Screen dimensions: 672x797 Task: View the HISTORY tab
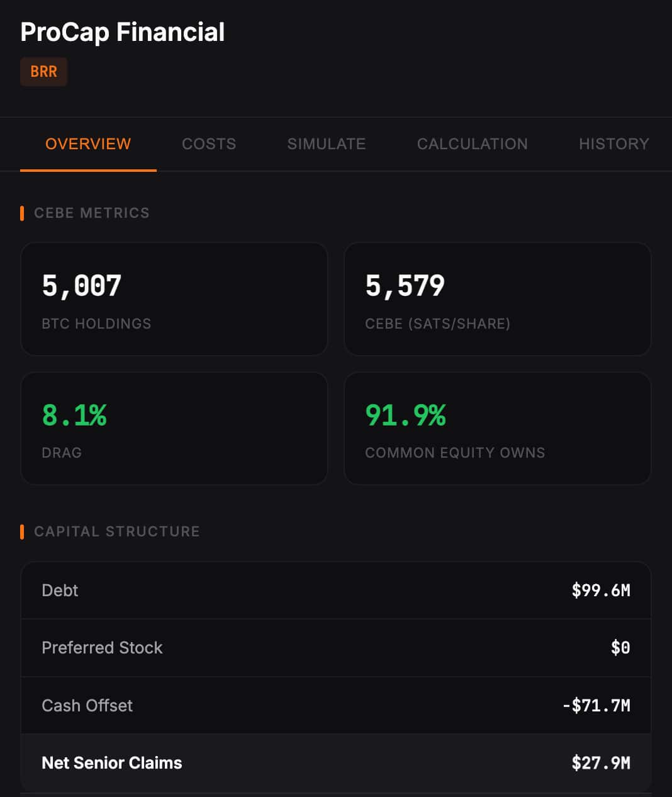click(x=613, y=144)
